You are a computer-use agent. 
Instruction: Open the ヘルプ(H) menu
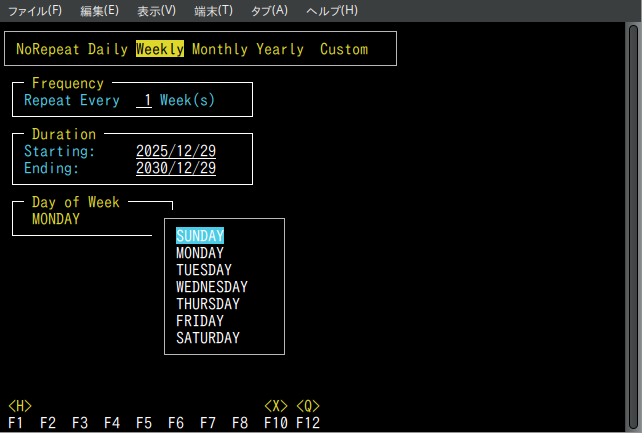point(331,10)
